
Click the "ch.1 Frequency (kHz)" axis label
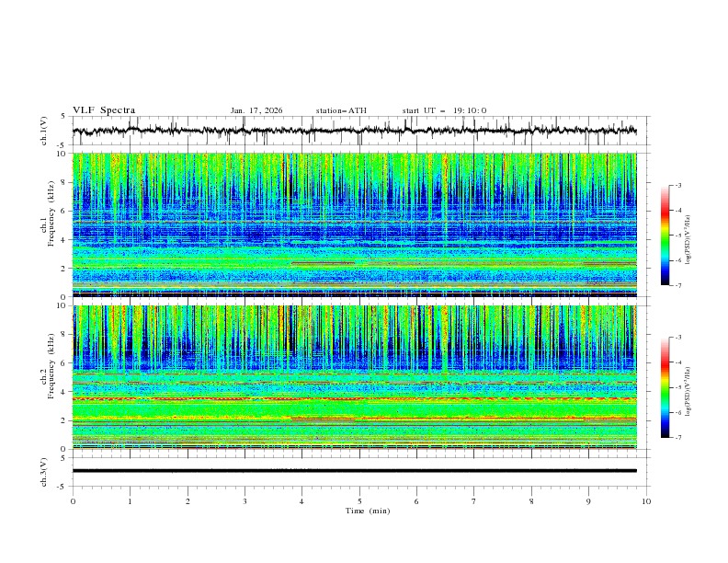point(48,214)
